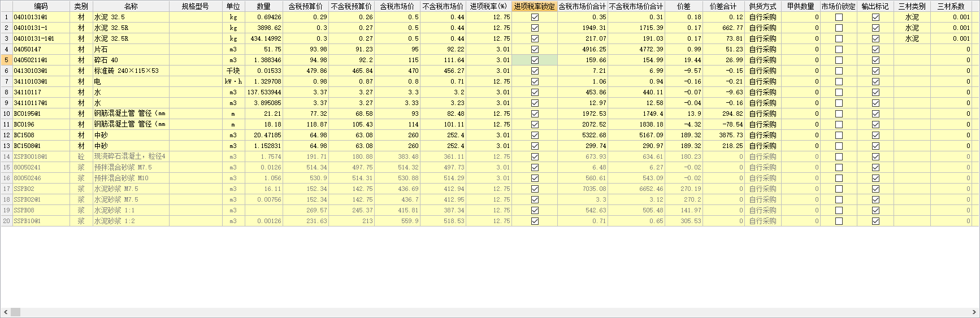Image resolution: width=980 pixels, height=318 pixels.
Task: Uncheck 输出标记 for row SSPB08
Action: coord(875,210)
